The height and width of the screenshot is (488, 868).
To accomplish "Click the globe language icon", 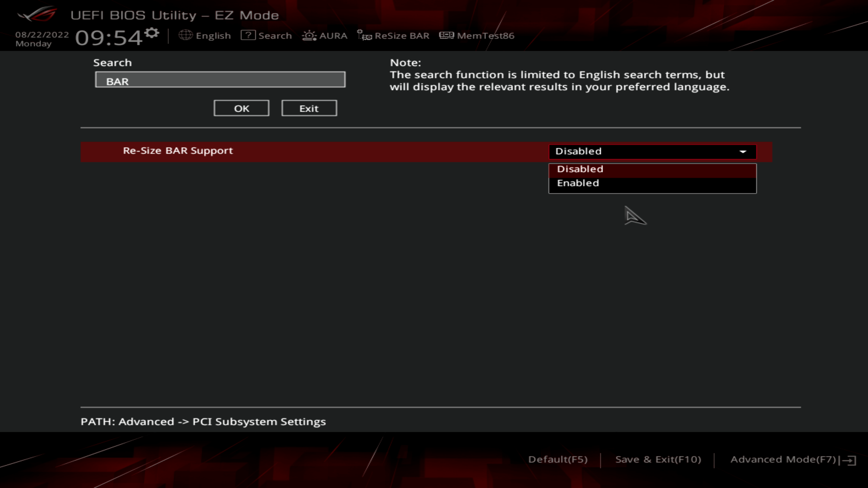I will (185, 35).
